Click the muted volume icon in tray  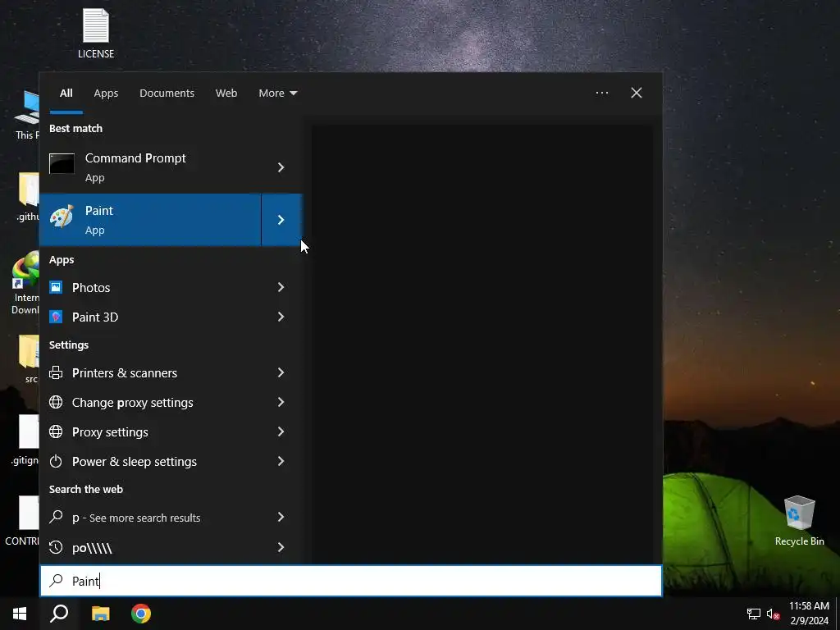coord(773,614)
